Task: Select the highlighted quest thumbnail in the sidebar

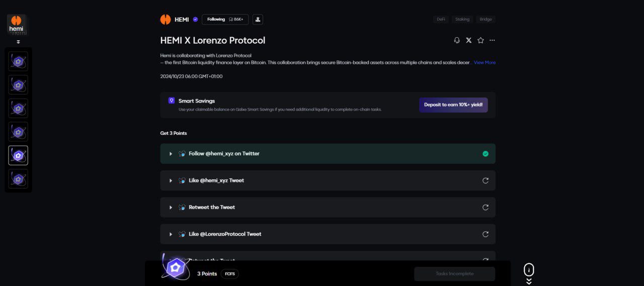Action: click(x=18, y=155)
